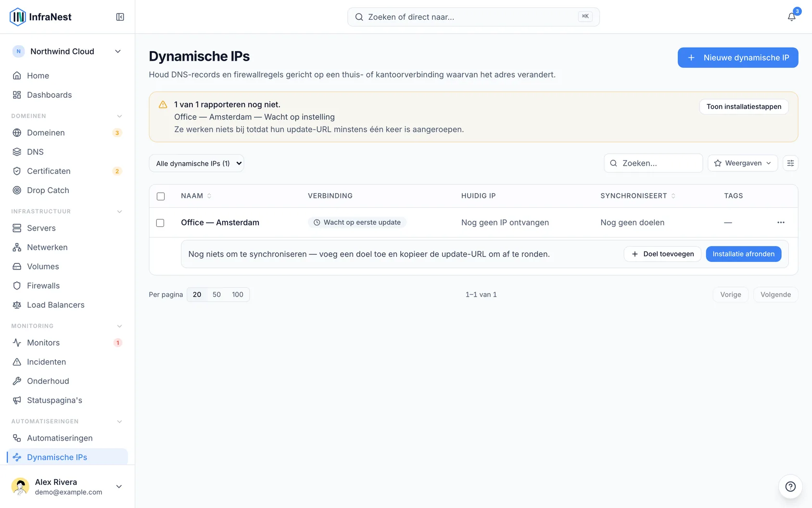Open the Northwind Cloud organization switcher
The width and height of the screenshot is (812, 508).
67,52
